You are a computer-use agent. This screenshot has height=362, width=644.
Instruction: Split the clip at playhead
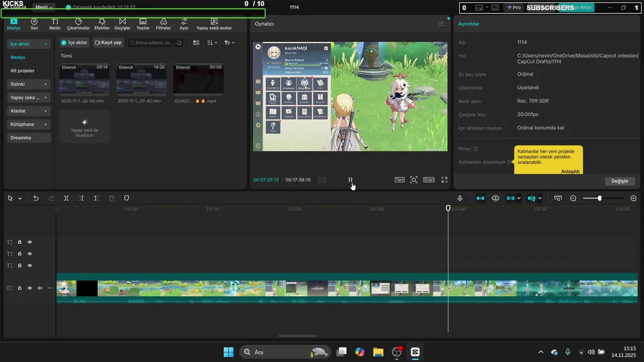click(66, 199)
